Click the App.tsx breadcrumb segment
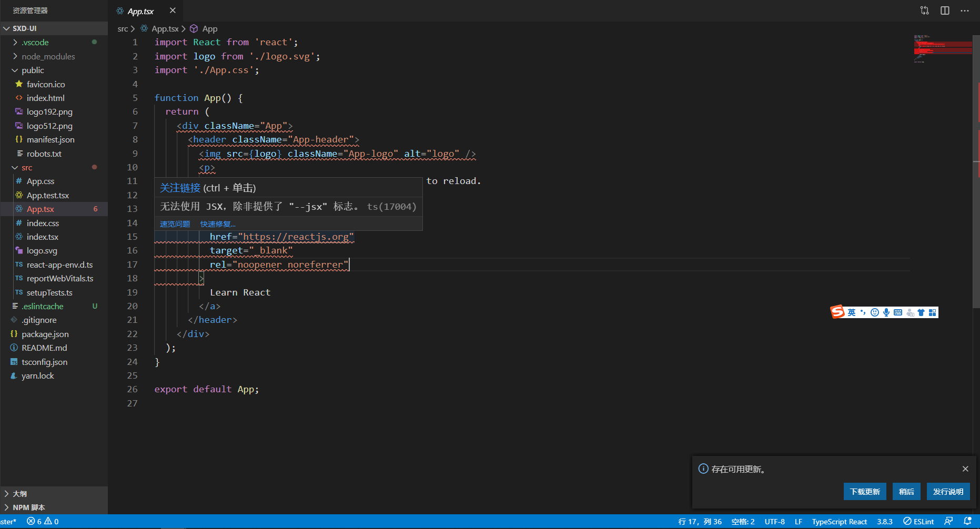 160,29
